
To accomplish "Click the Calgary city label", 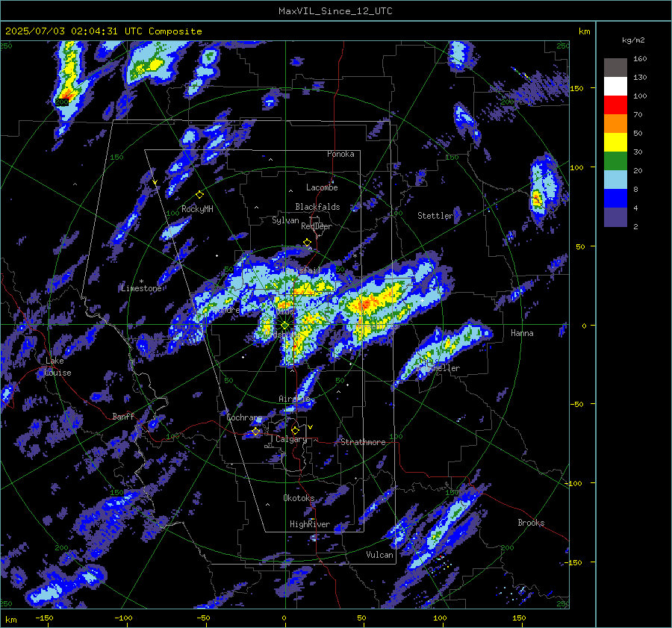I will coord(291,439).
